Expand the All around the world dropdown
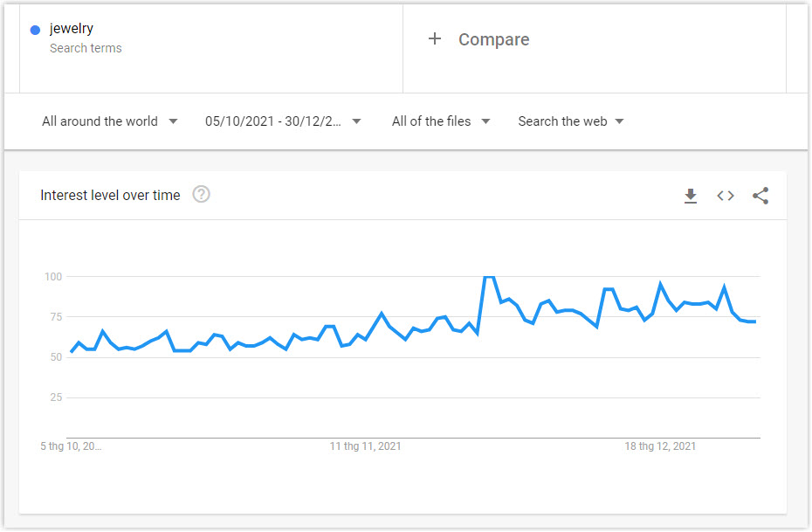 coord(110,121)
